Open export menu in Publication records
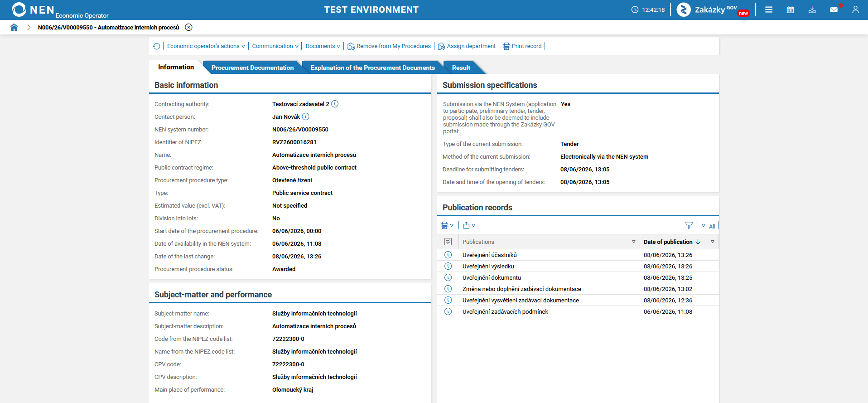Viewport: 868px width, 403px height. [x=469, y=225]
